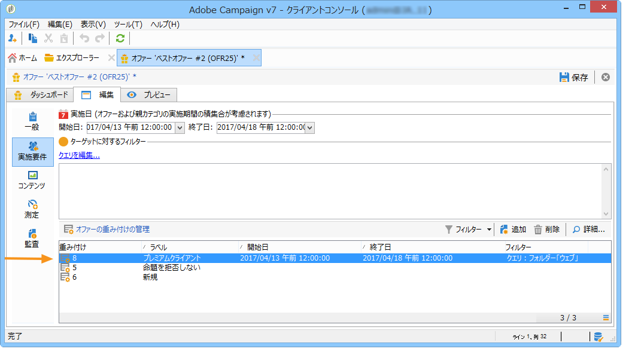Click the フィルター funnel button
Image resolution: width=638 pixels, height=364 pixels.
point(463,230)
